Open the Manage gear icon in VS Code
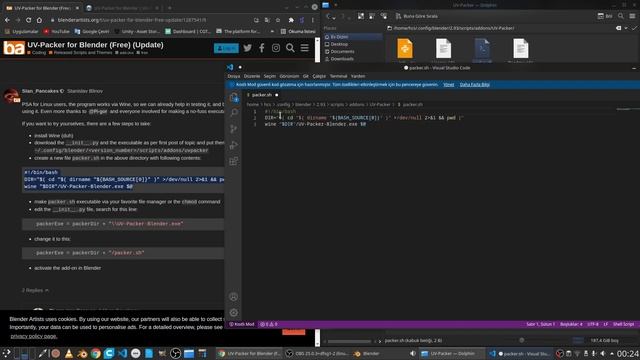Screen dimensions: 640x360 [x=233, y=313]
